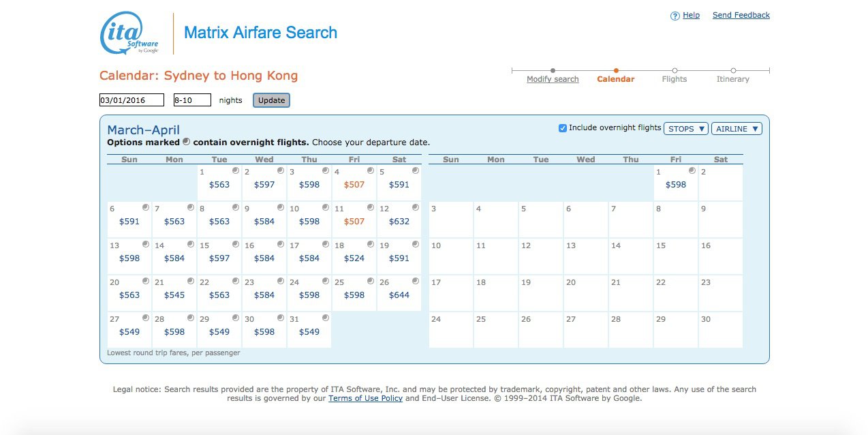The height and width of the screenshot is (435, 868).
Task: Click the Calendar step orange dot
Action: coord(616,70)
